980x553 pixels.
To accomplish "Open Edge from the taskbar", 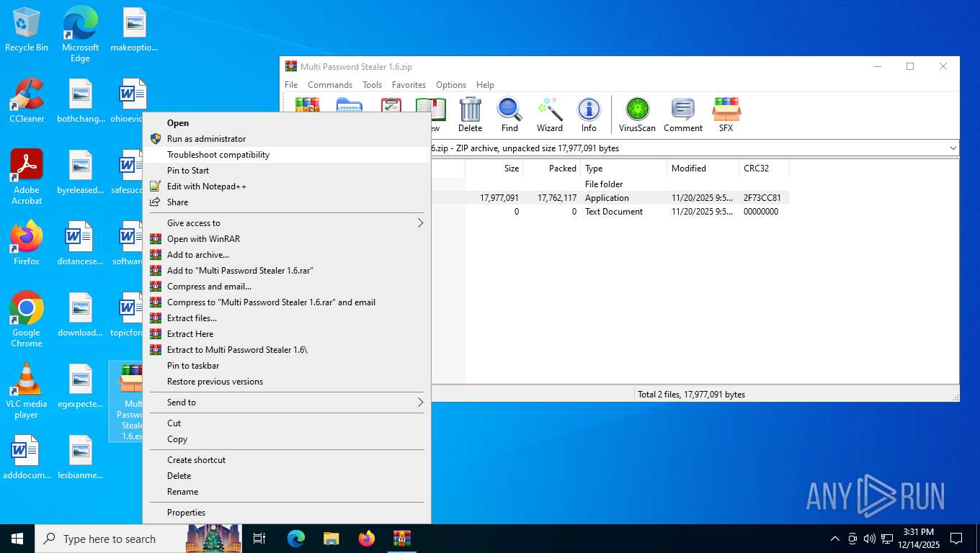I will tap(296, 539).
